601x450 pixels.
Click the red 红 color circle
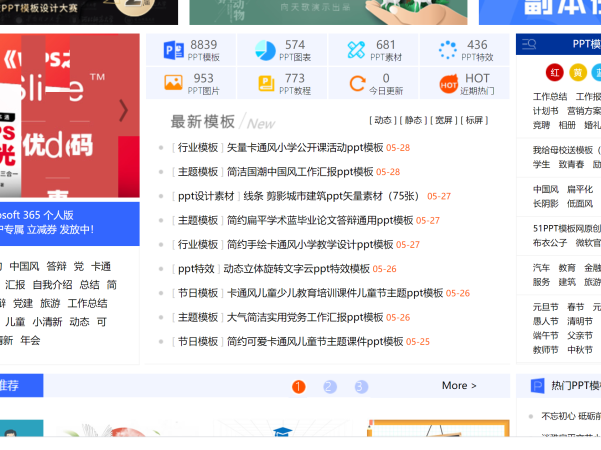(x=554, y=73)
